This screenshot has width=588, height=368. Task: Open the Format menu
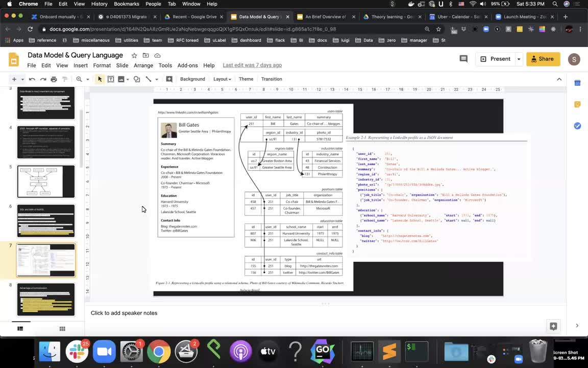(x=102, y=65)
